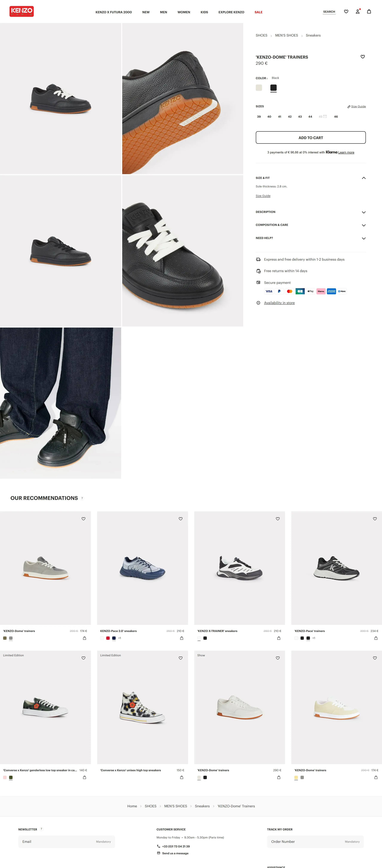Open the Women menu
This screenshot has width=382, height=868.
[184, 12]
